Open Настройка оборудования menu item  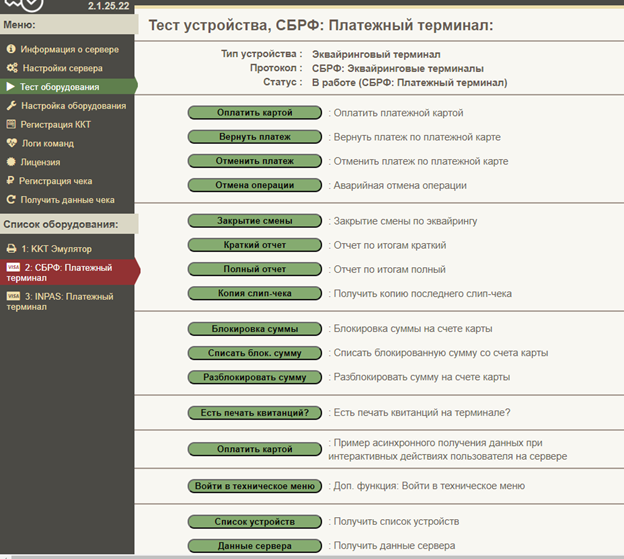click(74, 105)
